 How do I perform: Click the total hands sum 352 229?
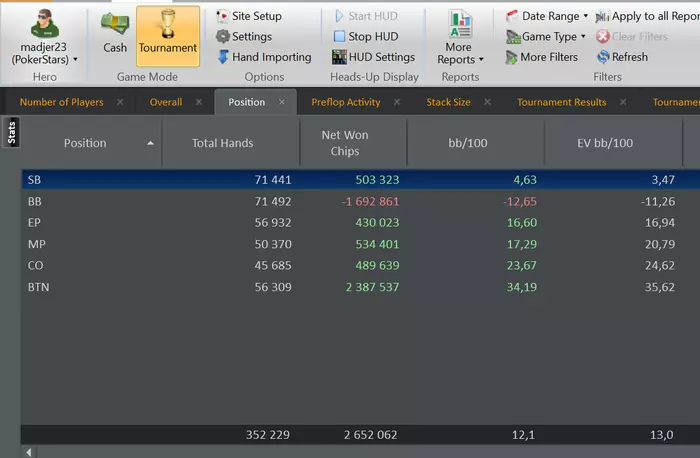pos(267,435)
